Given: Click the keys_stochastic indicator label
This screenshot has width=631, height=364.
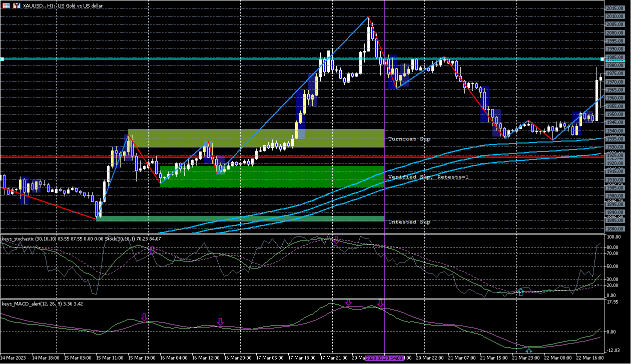Looking at the screenshot, I should pyautogui.click(x=82, y=239).
